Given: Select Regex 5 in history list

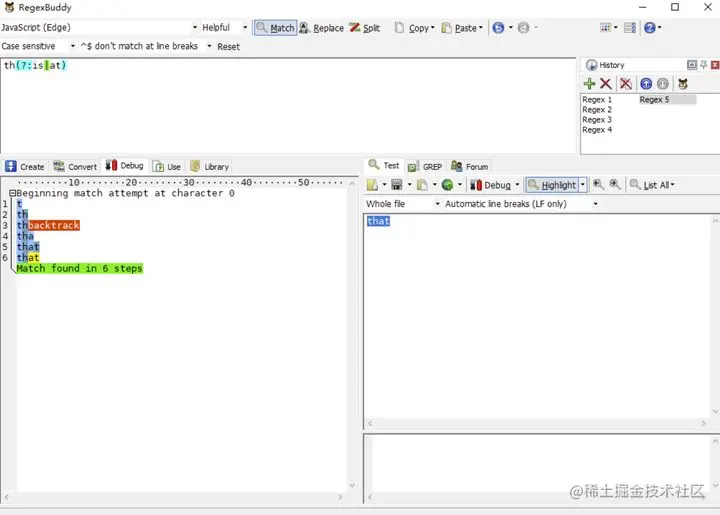Looking at the screenshot, I should pos(667,100).
